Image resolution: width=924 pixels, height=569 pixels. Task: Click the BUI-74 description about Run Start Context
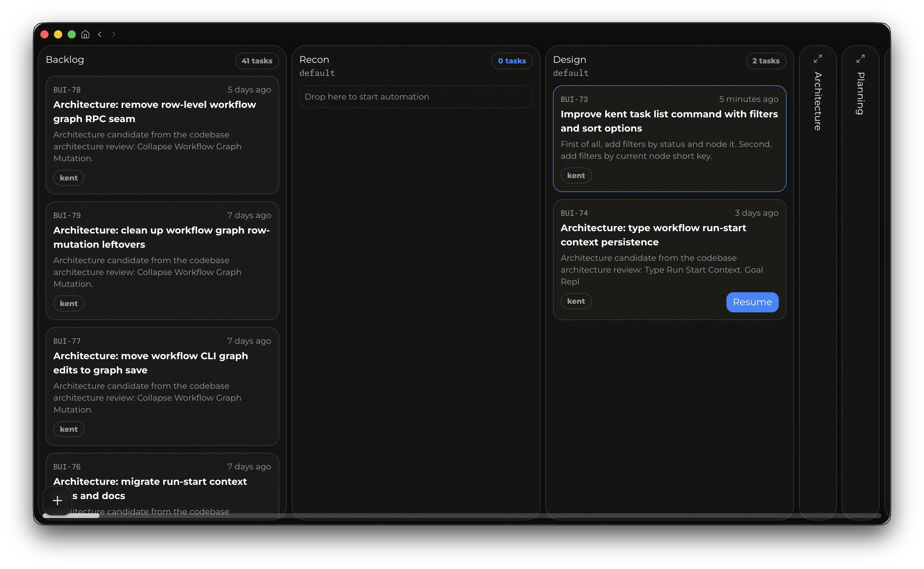[662, 270]
